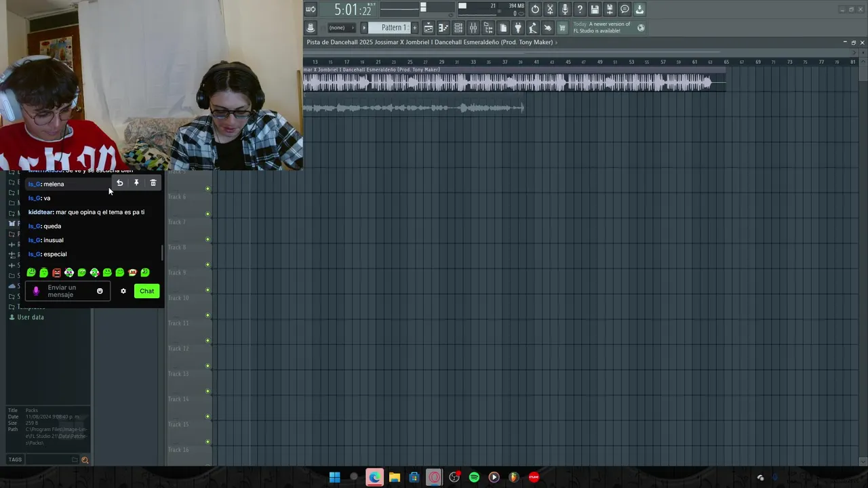Open File Explorer from taskbar

[394, 477]
